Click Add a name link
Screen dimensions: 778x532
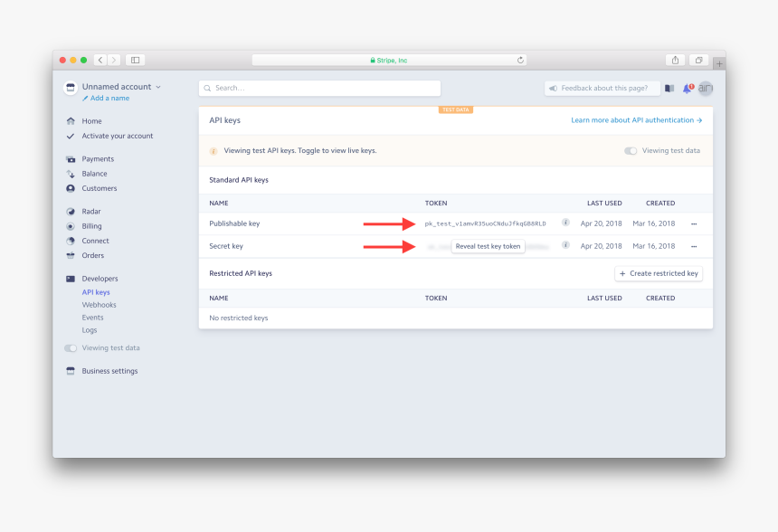[x=106, y=99]
